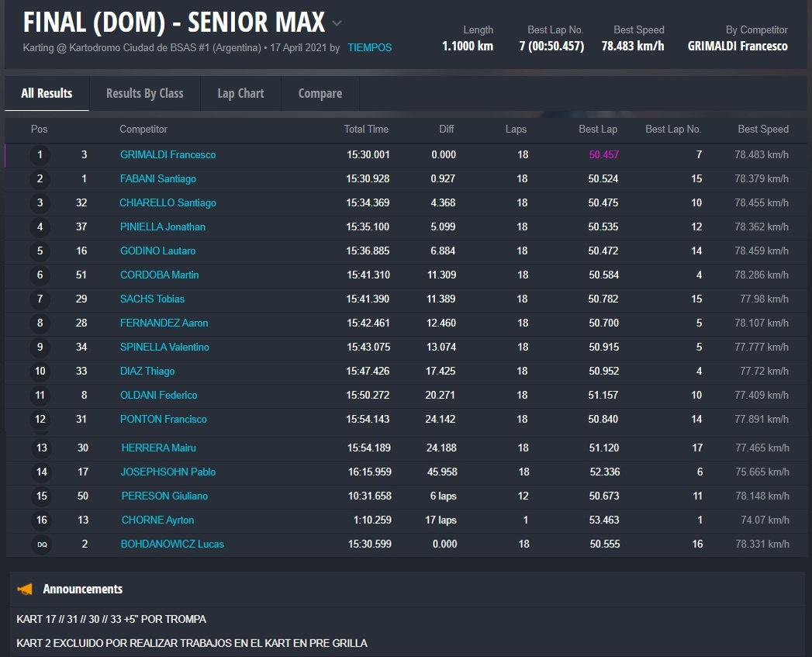Screen dimensions: 812x657
Task: Click the megaphone Announcements icon
Action: [x=25, y=590]
